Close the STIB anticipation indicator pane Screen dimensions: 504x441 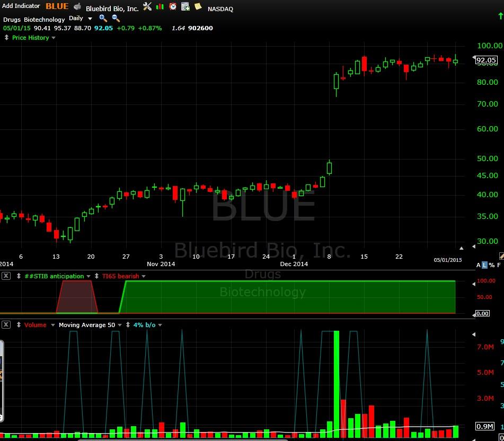(6, 276)
